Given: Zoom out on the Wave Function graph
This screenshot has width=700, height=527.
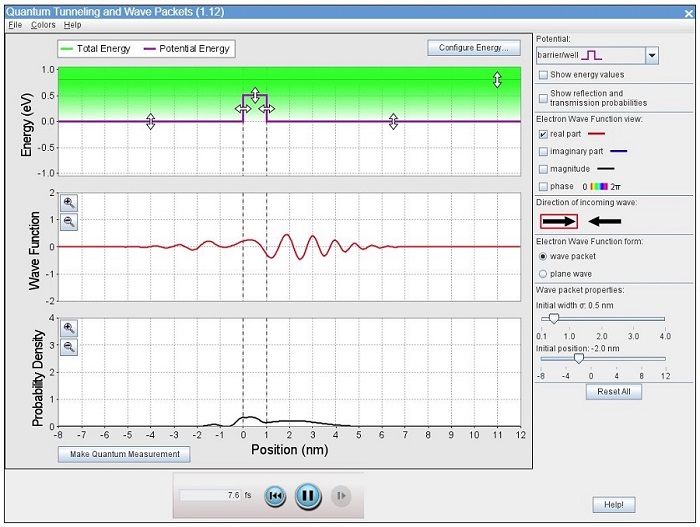Looking at the screenshot, I should [69, 222].
